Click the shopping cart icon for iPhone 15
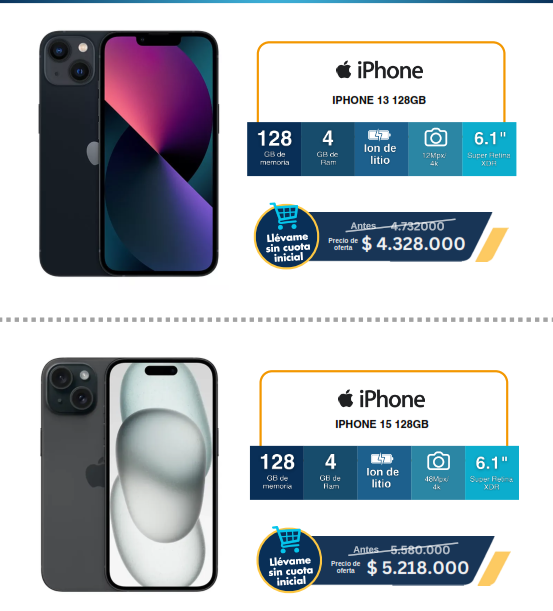The width and height of the screenshot is (553, 611). tap(288, 539)
